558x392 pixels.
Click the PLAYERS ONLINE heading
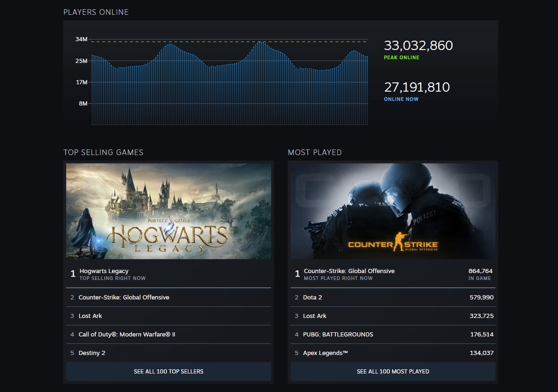pyautogui.click(x=96, y=12)
